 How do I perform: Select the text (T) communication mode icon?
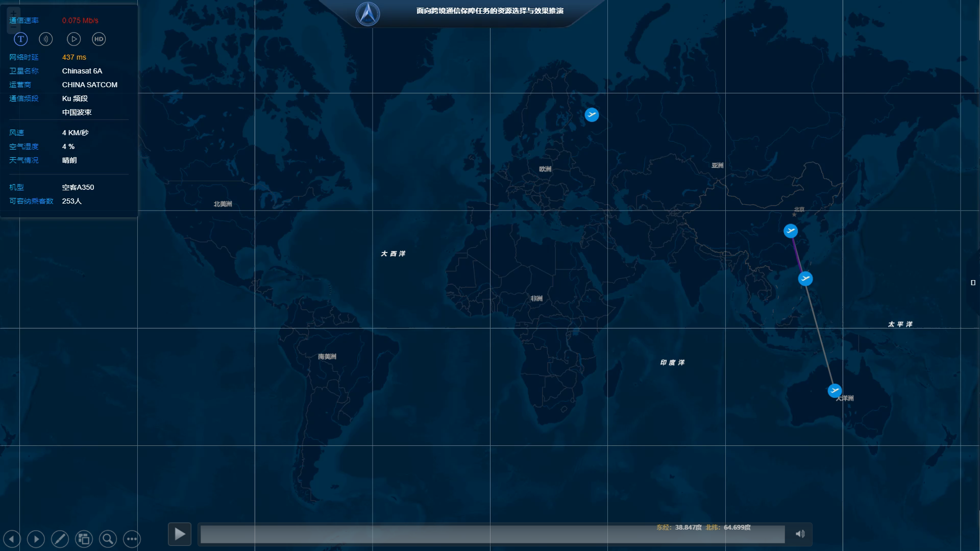pos(20,39)
